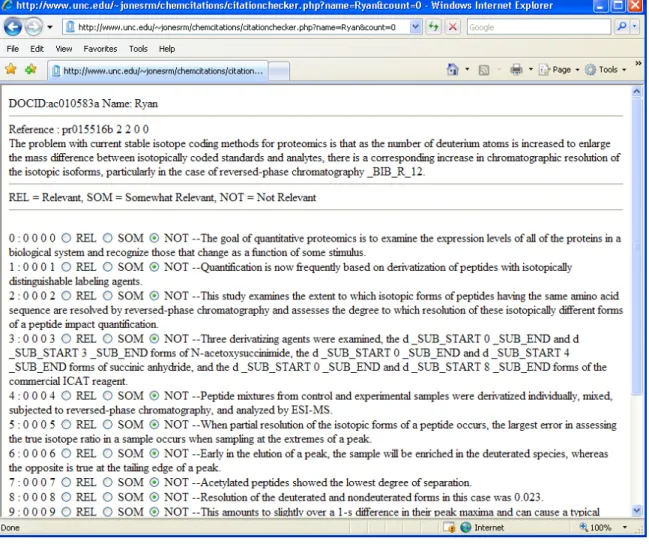Click the page scrollbar thumb
The image size is (649, 544).
tap(637, 247)
